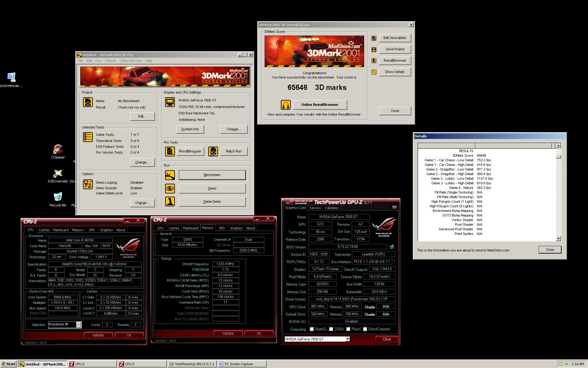Open the Help menu in 3DMark2001
Image resolution: width=588 pixels, height=368 pixels.
point(149,61)
